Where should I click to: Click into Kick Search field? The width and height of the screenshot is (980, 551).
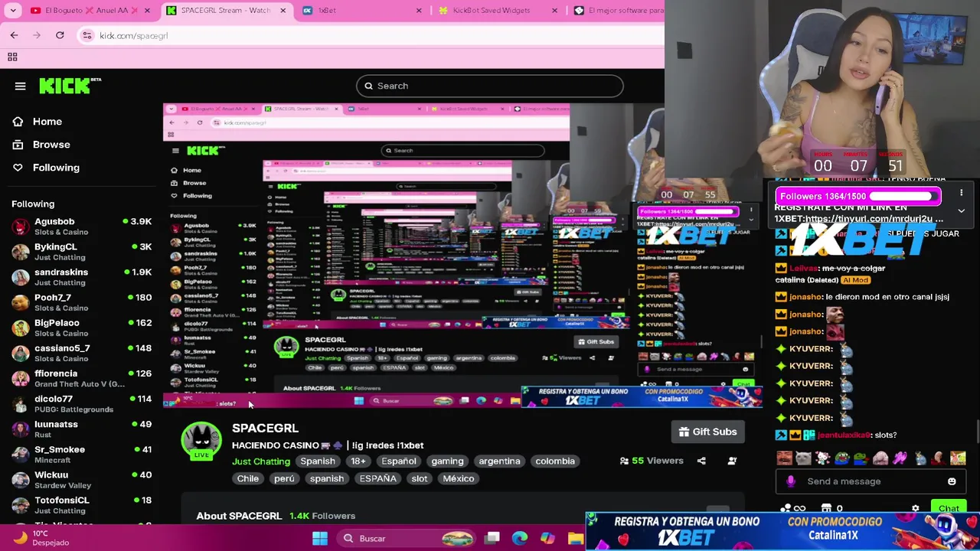[490, 86]
